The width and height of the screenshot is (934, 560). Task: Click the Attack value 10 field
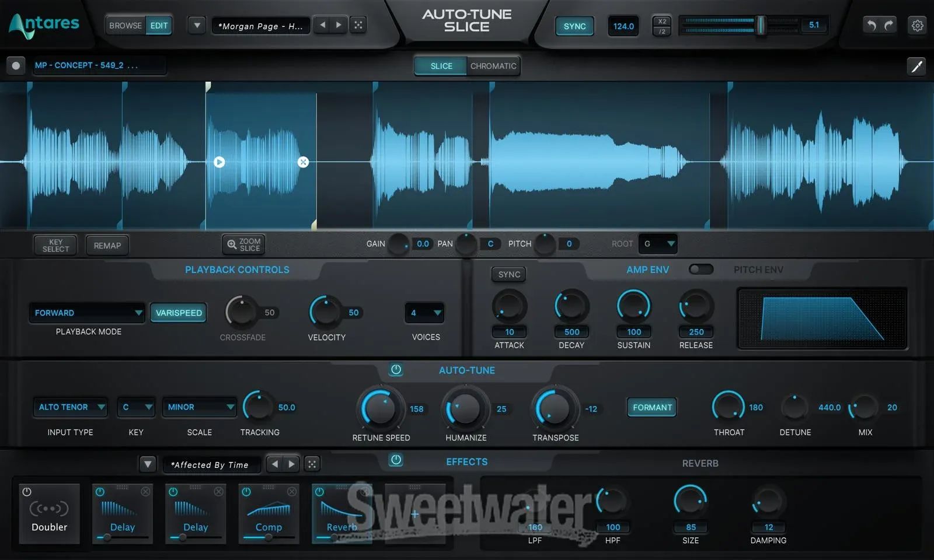[509, 332]
